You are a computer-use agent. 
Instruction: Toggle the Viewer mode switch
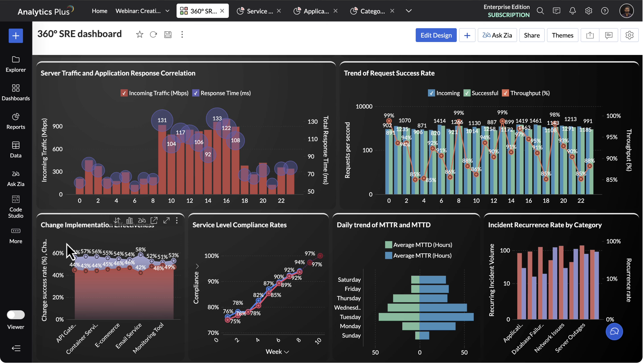click(x=15, y=315)
